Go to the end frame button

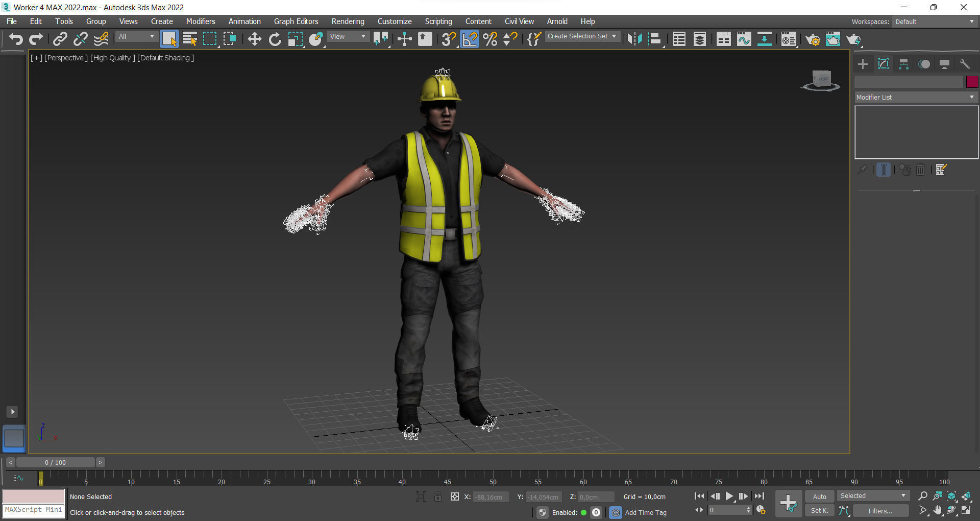(x=759, y=496)
